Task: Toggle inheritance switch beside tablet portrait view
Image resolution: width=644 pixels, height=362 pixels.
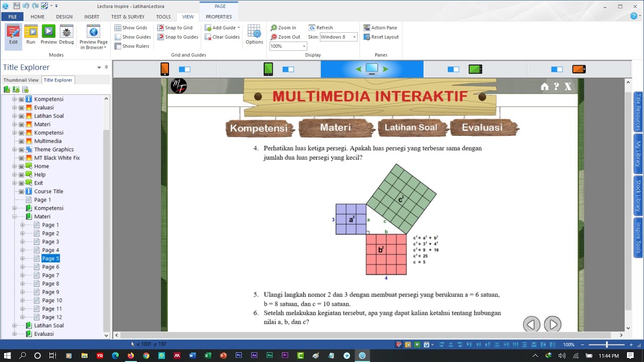Action: [x=288, y=69]
